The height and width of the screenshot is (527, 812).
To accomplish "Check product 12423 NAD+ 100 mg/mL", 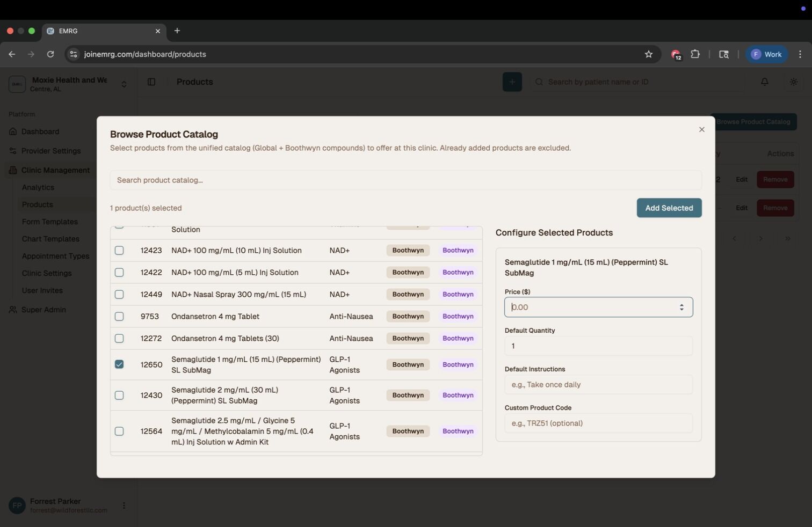I will coord(119,250).
